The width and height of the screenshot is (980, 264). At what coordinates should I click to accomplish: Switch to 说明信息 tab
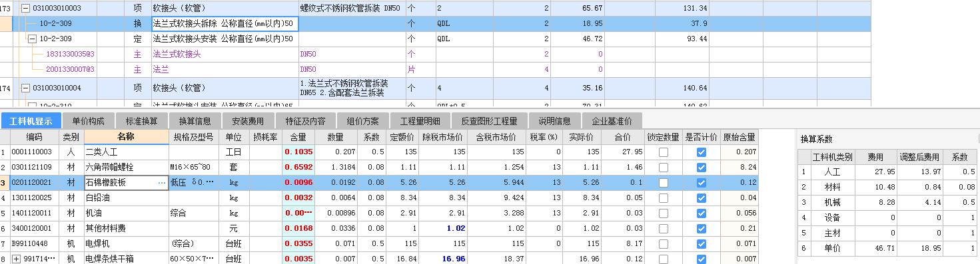pyautogui.click(x=554, y=121)
